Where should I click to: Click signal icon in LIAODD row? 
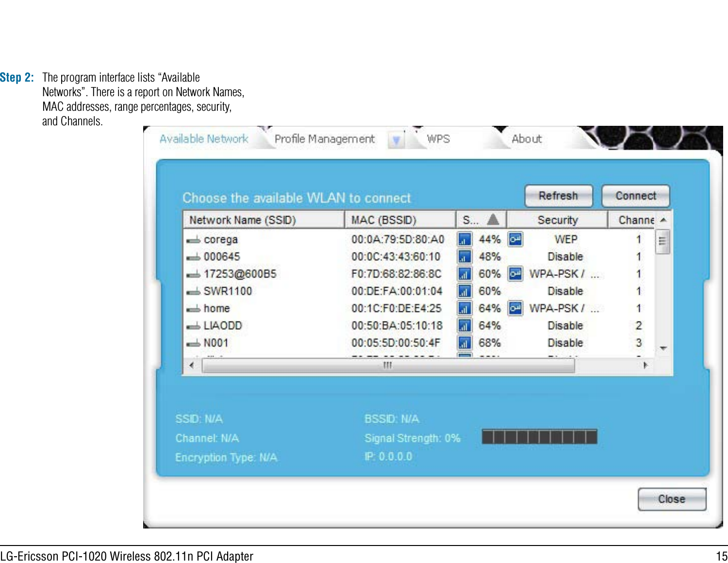click(x=464, y=325)
